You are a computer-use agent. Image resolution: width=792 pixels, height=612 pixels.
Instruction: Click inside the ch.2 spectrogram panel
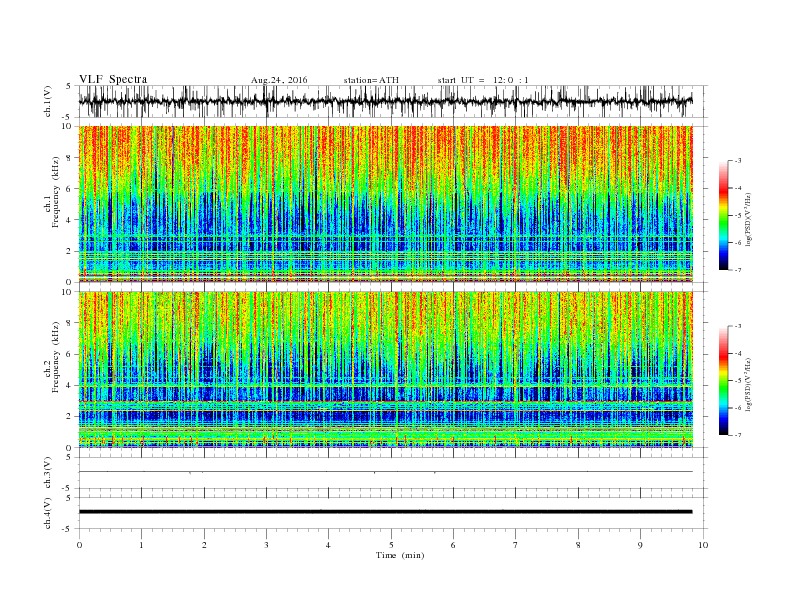pyautogui.click(x=385, y=370)
